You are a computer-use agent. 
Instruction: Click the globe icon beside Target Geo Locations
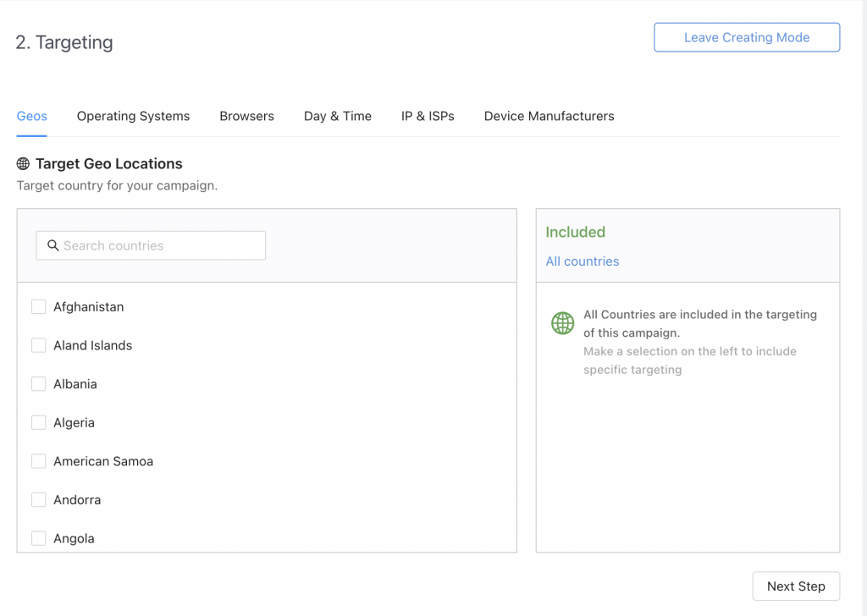click(x=23, y=164)
